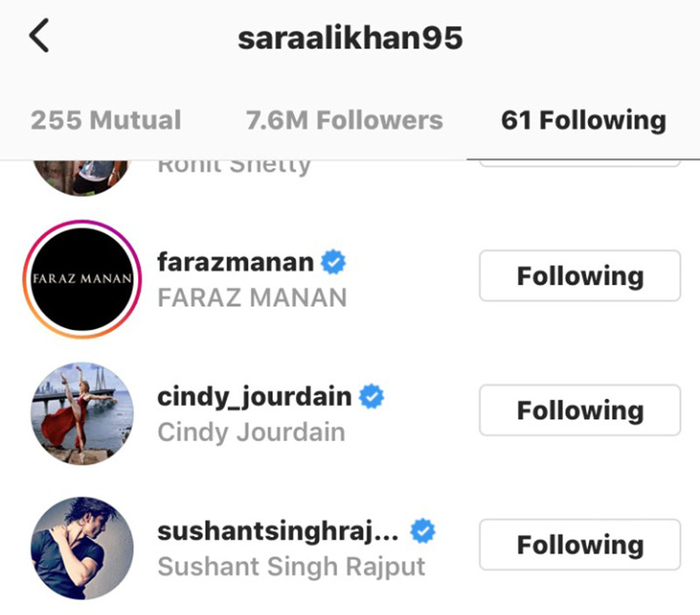The height and width of the screenshot is (615, 700).
Task: Tap the Cindy Jourdain display name
Action: click(251, 432)
